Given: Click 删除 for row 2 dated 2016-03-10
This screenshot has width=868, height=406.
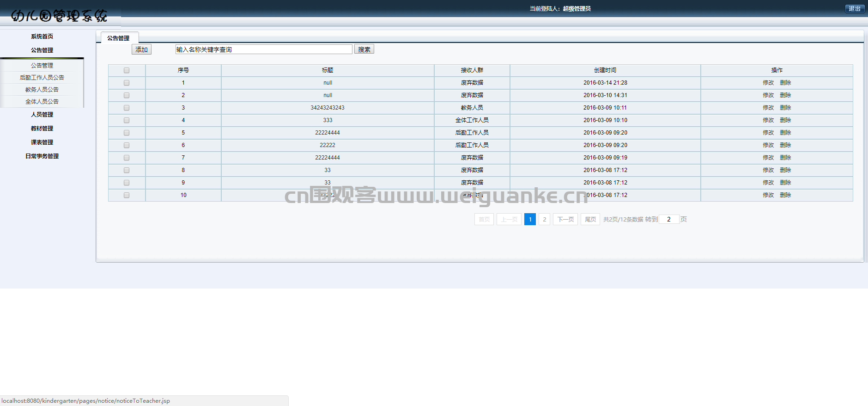Looking at the screenshot, I should pos(785,95).
